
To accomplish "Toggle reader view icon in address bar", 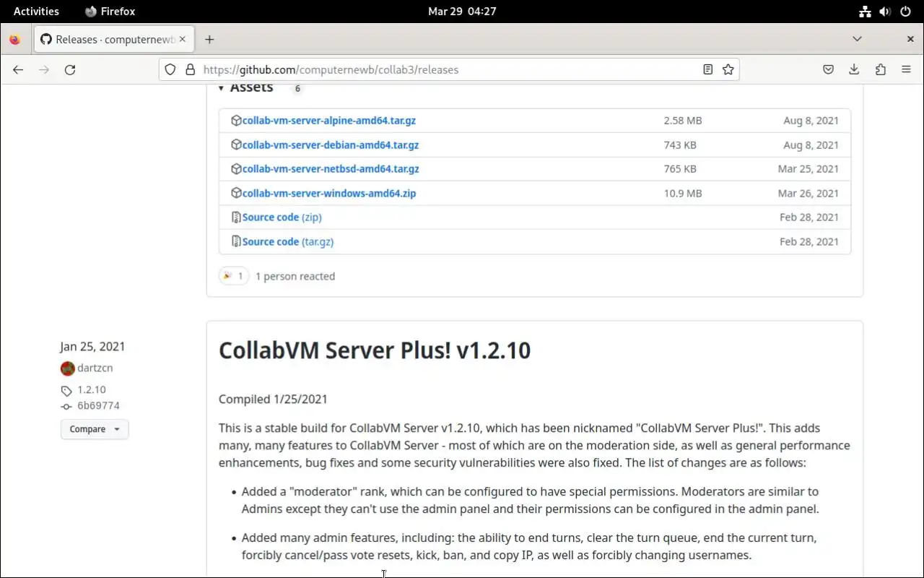I will click(x=708, y=69).
